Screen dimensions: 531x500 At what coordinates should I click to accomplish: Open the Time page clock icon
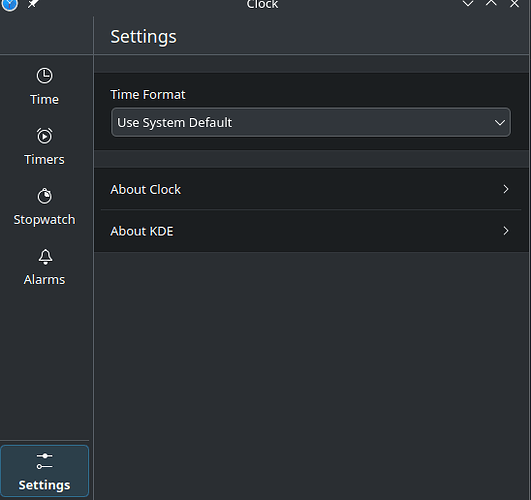coord(44,76)
